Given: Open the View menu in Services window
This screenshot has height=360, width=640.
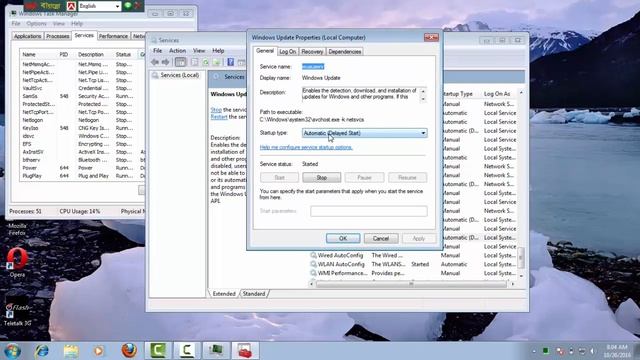Looking at the screenshot, I should 199,51.
